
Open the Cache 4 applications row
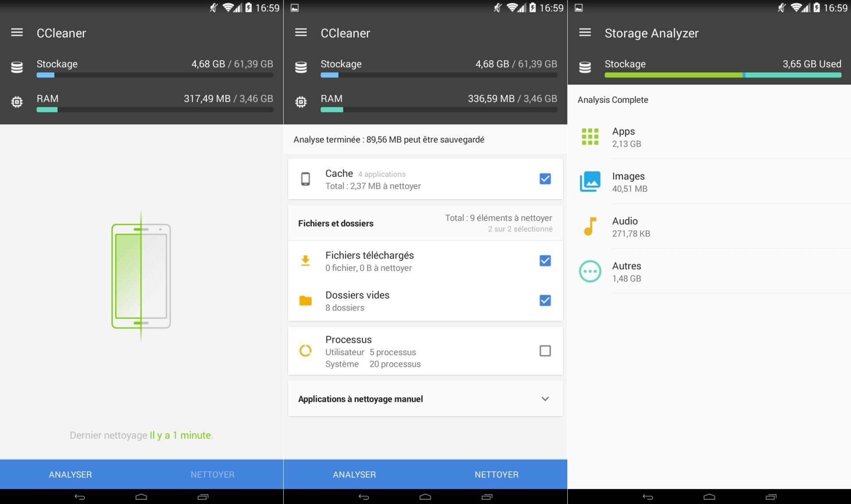[399, 179]
